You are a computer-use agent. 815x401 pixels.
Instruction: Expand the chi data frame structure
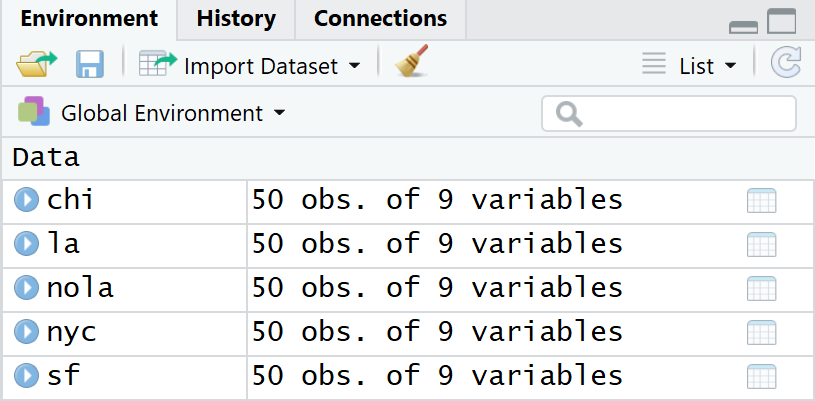[x=25, y=200]
